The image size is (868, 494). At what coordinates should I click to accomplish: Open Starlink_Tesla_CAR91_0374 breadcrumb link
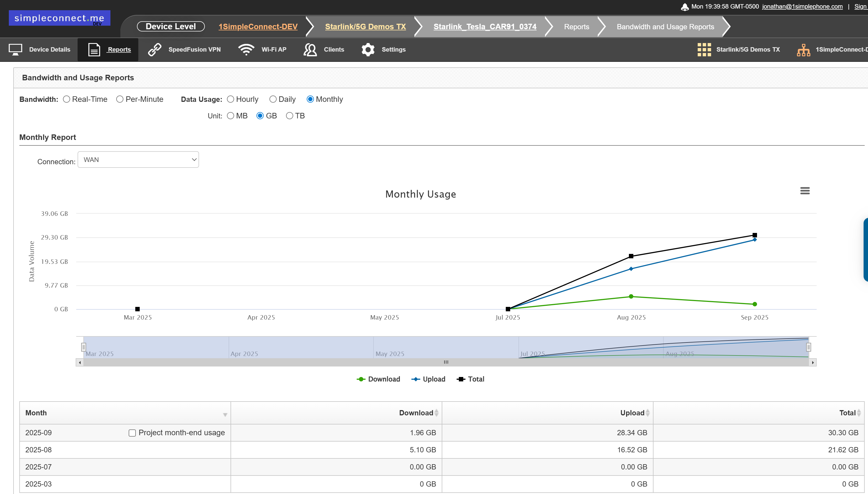(x=485, y=26)
